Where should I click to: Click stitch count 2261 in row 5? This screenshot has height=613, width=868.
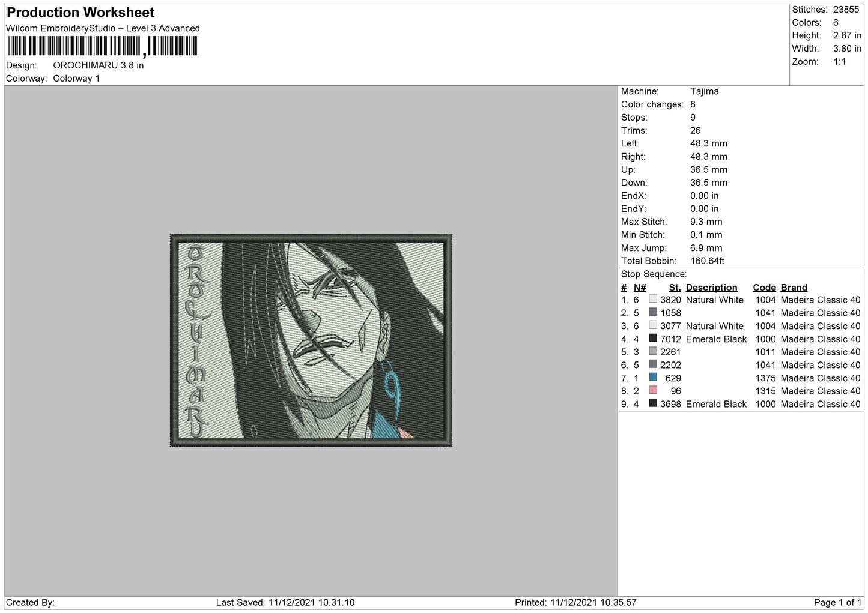coord(670,352)
